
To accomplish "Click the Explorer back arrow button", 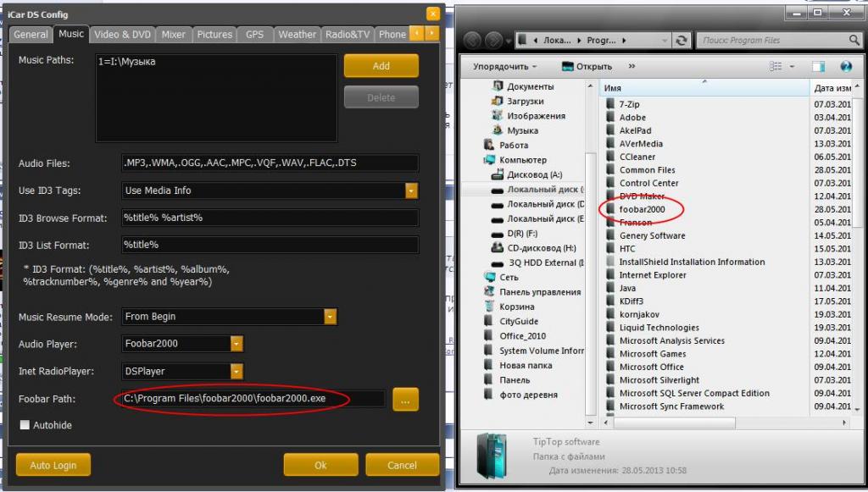I will 472,40.
